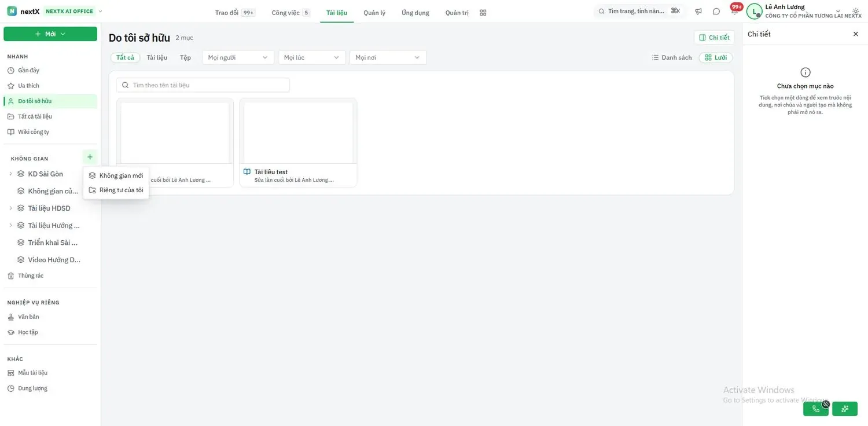Open the Mọi lúc dropdown

[x=312, y=57]
